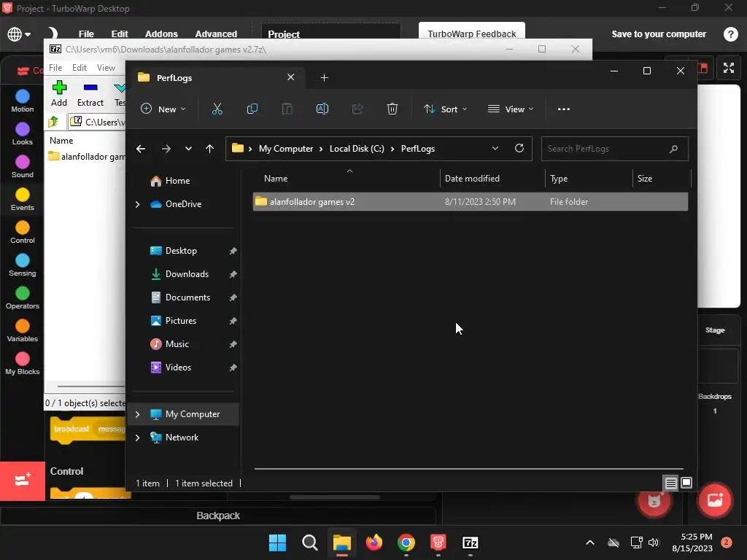Go forward with the Explorer forward arrow
The width and height of the screenshot is (747, 560).
click(166, 149)
